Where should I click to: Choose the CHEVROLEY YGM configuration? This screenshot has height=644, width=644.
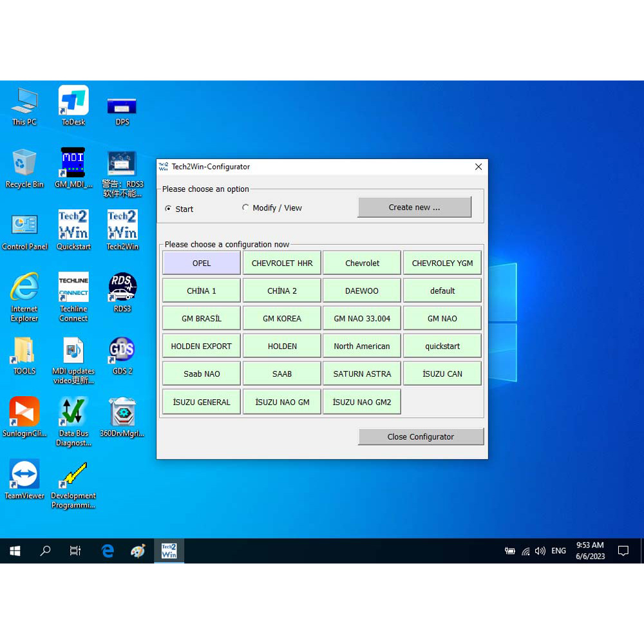[x=442, y=263]
